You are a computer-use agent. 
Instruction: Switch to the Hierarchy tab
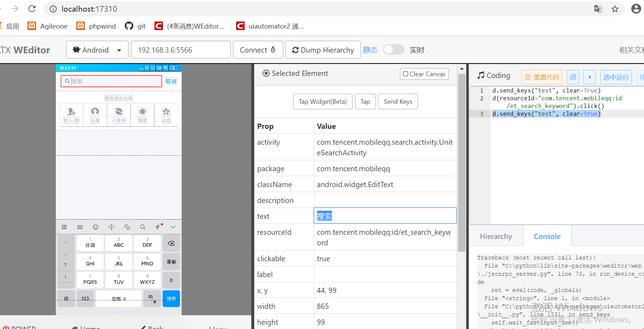496,236
